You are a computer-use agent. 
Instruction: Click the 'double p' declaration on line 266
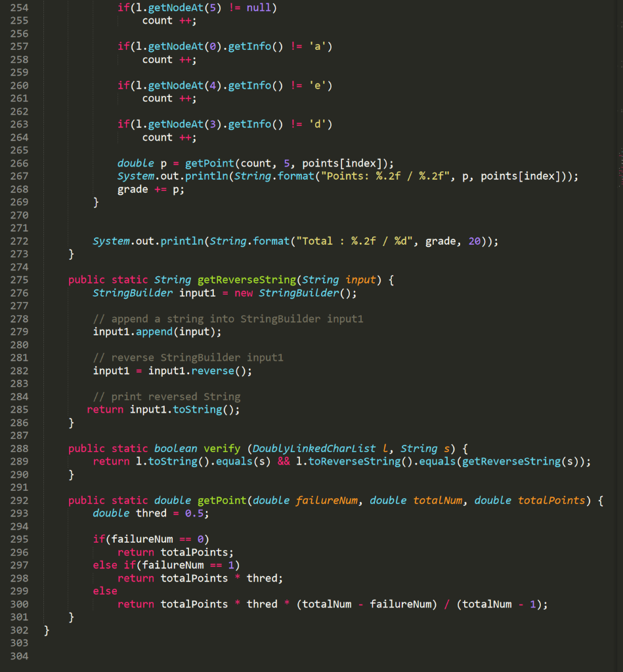coord(142,163)
